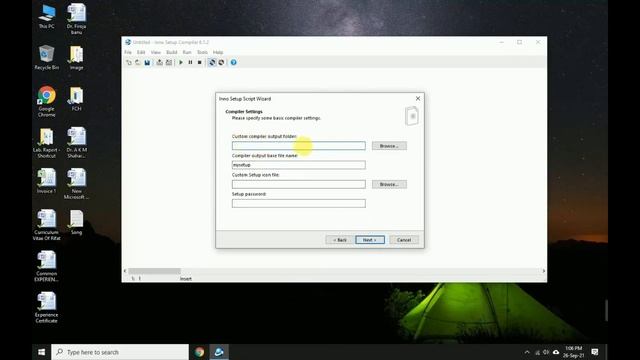Click the editor scrollbar's right arrow
640x360 pixels.
[x=544, y=271]
